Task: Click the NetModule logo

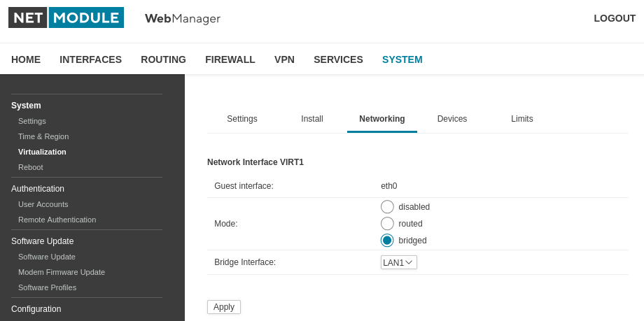Action: (x=66, y=17)
